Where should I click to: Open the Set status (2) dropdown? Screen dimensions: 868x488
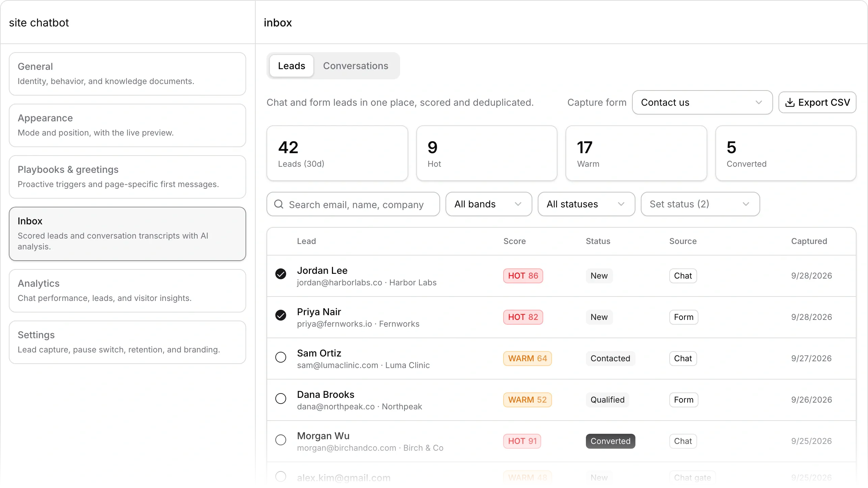coord(700,204)
